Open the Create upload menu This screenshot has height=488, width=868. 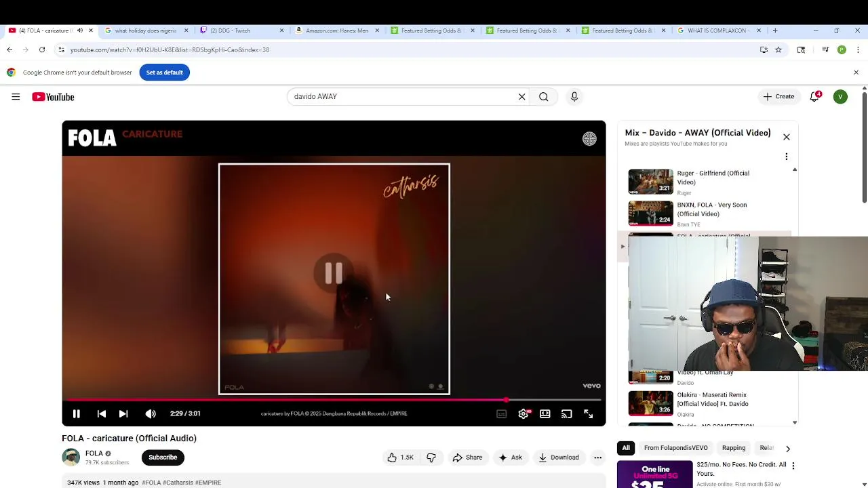point(778,96)
